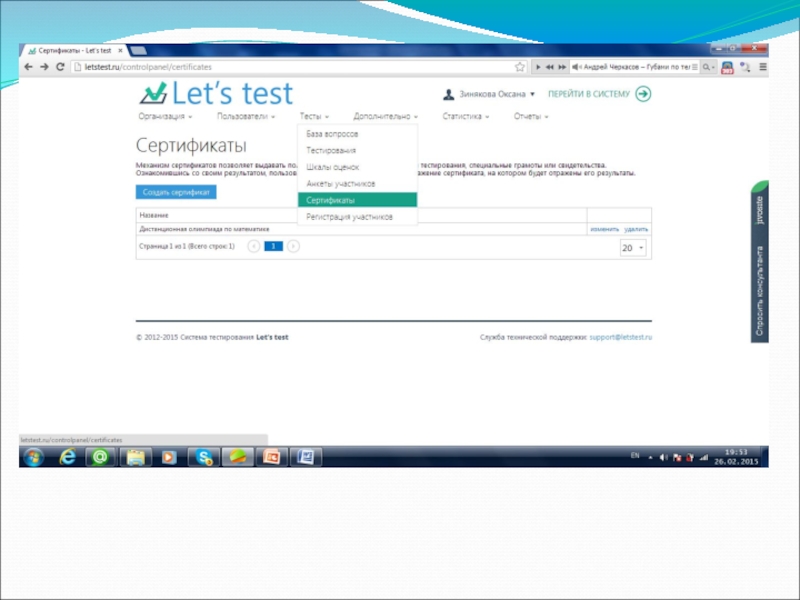Select the Сертификаты browser tab

click(75, 51)
